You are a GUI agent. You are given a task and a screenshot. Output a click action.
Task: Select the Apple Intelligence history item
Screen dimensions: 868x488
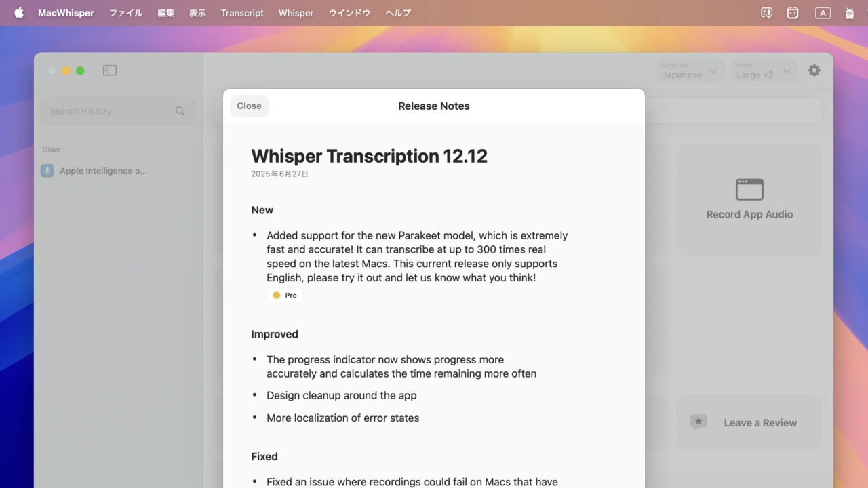coord(103,171)
